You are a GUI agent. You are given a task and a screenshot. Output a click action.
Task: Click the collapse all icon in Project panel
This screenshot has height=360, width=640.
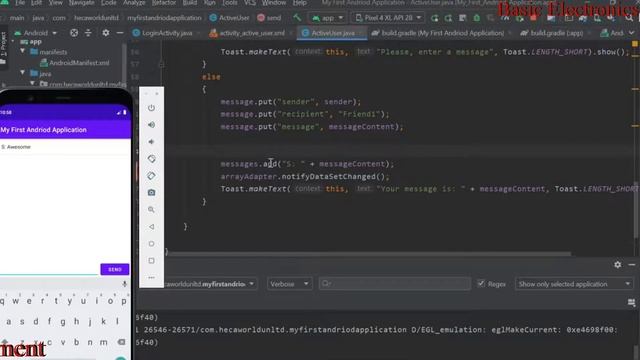tap(88, 33)
